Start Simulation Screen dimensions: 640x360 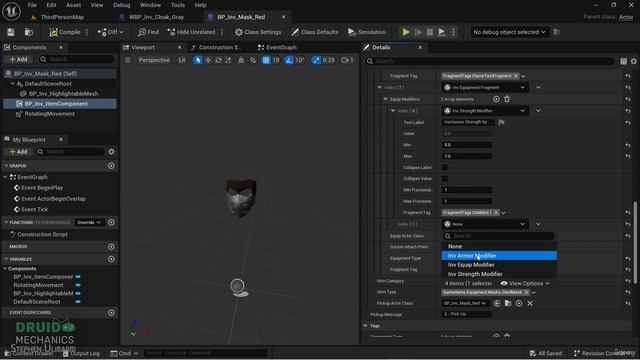pyautogui.click(x=367, y=32)
